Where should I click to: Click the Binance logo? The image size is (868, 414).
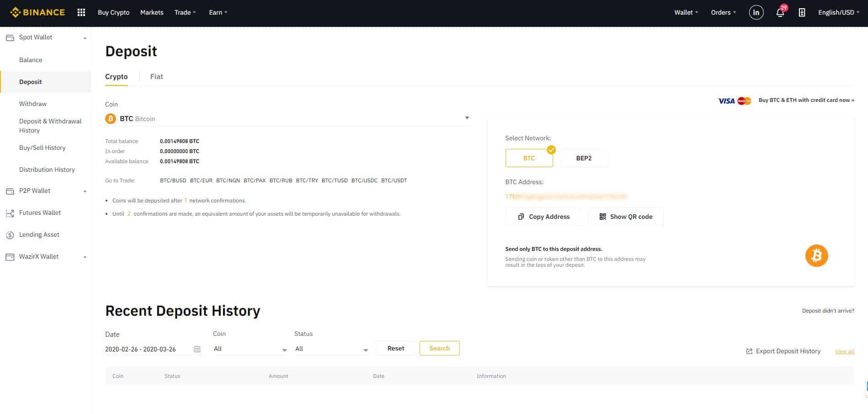(x=37, y=12)
